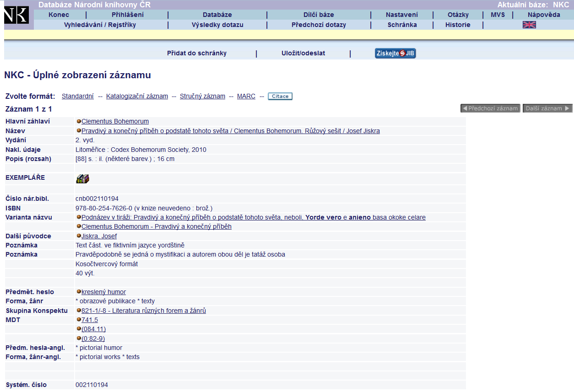Select Katalogizační záznam format

137,97
